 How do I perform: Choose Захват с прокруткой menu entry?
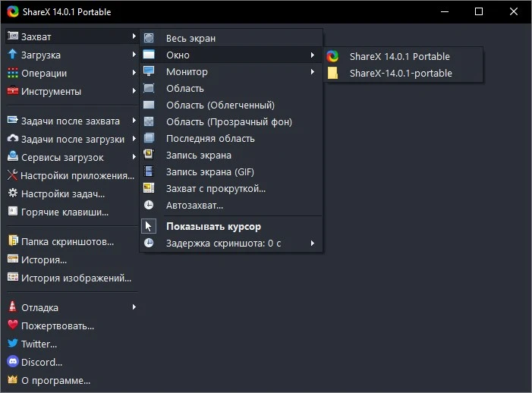(x=216, y=188)
